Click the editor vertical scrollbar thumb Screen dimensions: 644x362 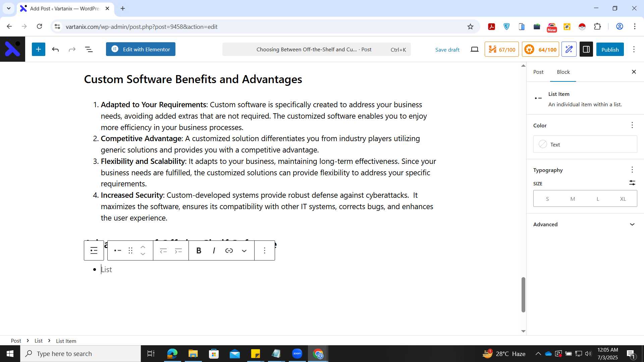click(x=523, y=295)
